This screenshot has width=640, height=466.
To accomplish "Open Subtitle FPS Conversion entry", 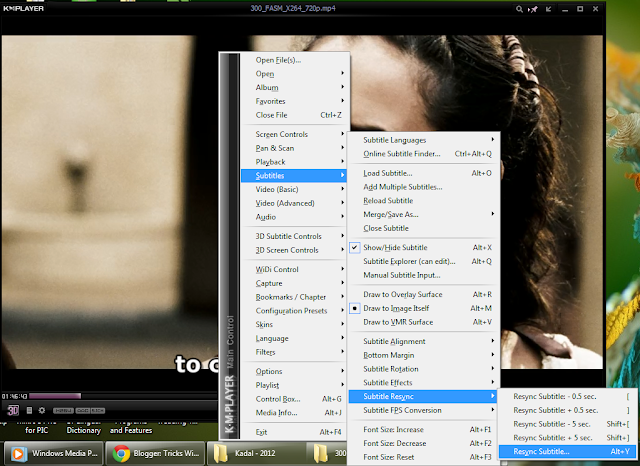I will [423, 411].
